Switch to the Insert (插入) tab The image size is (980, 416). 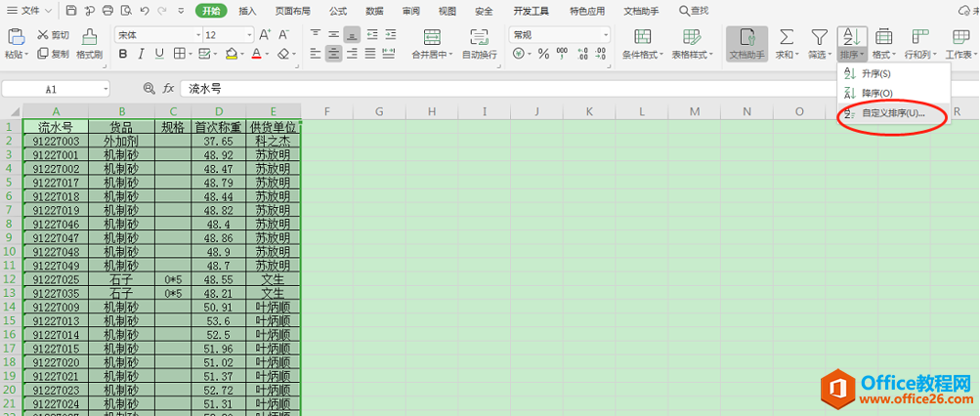[247, 11]
